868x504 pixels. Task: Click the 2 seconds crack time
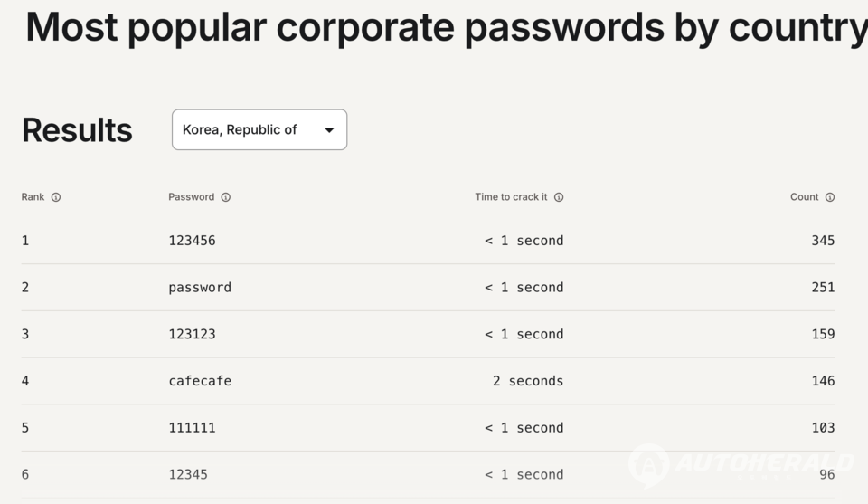[528, 381]
